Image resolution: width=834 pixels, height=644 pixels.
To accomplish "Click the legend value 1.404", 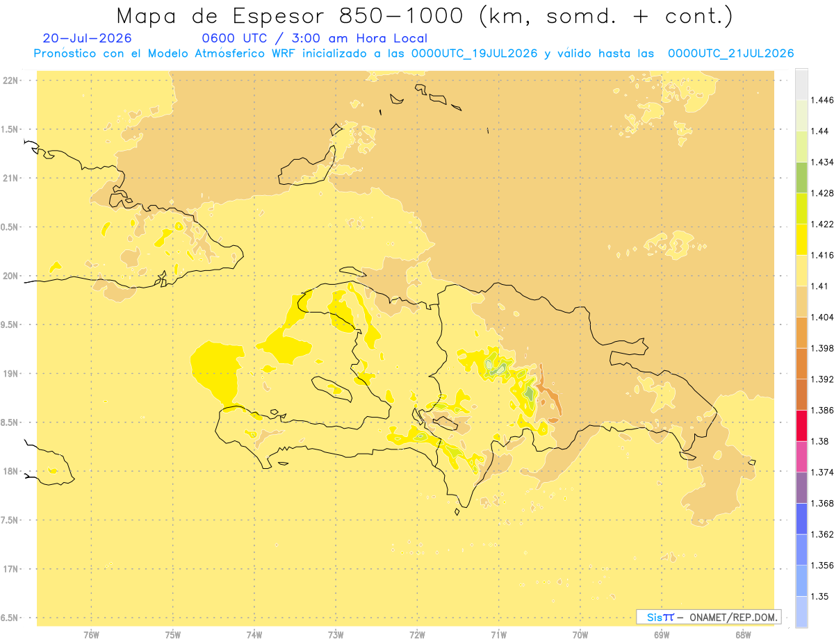I will click(x=822, y=317).
